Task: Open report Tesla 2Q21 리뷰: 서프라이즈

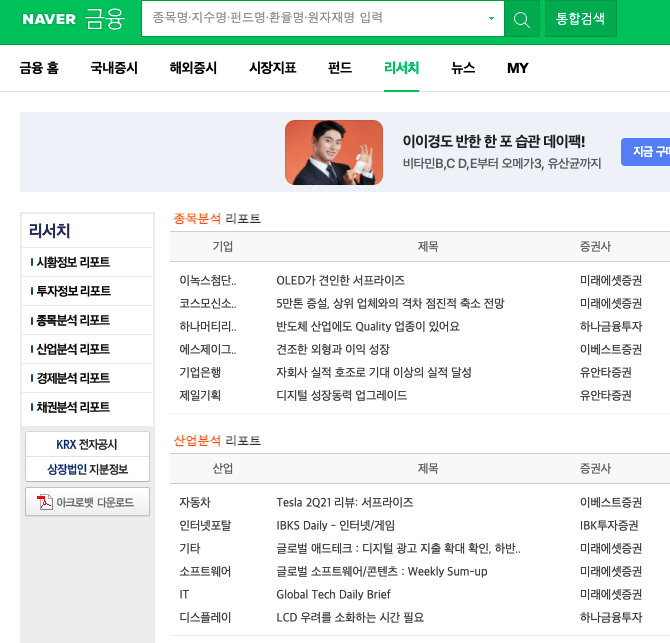Action: (344, 502)
